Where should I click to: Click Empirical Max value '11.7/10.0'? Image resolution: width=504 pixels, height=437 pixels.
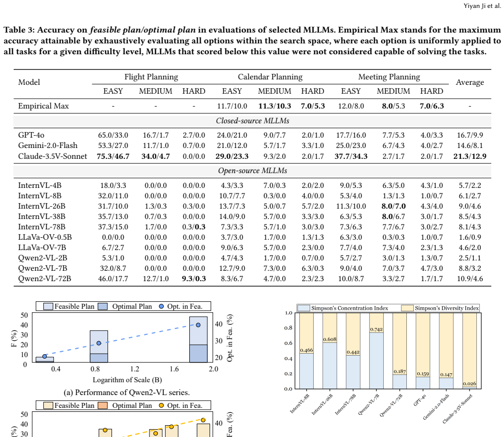[x=232, y=106]
